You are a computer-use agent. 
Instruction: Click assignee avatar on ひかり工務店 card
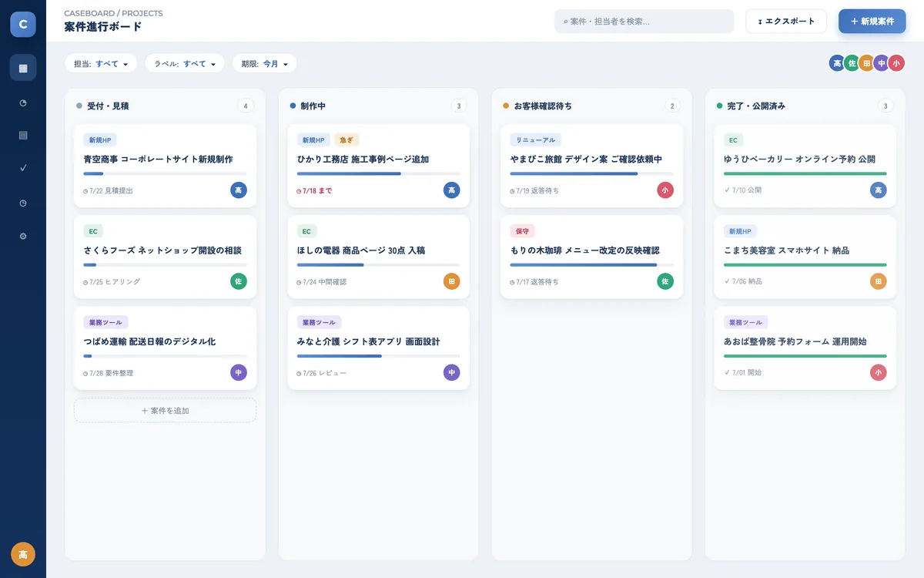(x=452, y=190)
